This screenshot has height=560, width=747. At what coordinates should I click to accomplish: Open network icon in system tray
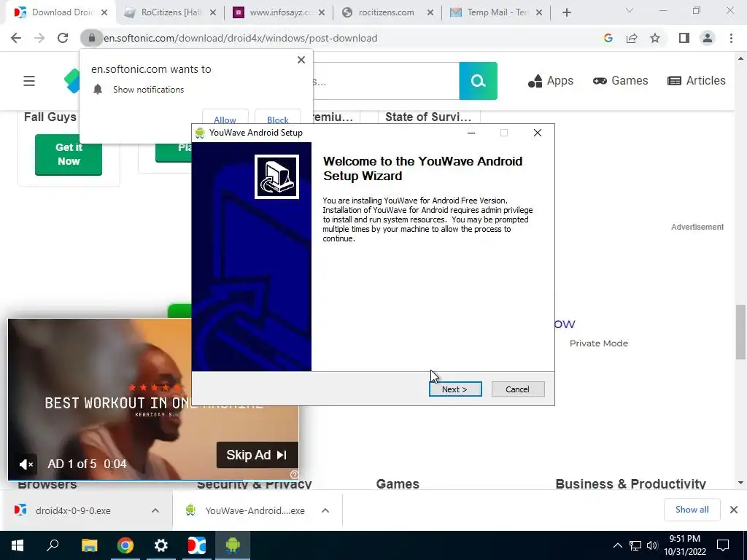pos(635,545)
